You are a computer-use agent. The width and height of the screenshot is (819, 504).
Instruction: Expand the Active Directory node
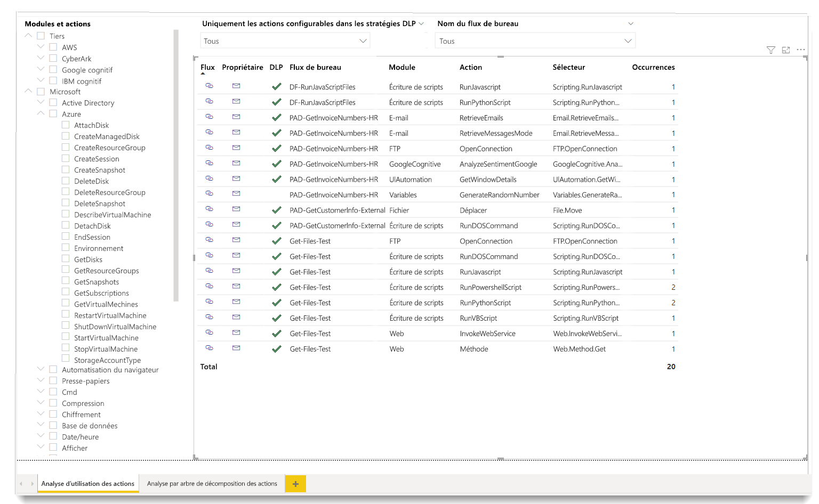tap(41, 102)
